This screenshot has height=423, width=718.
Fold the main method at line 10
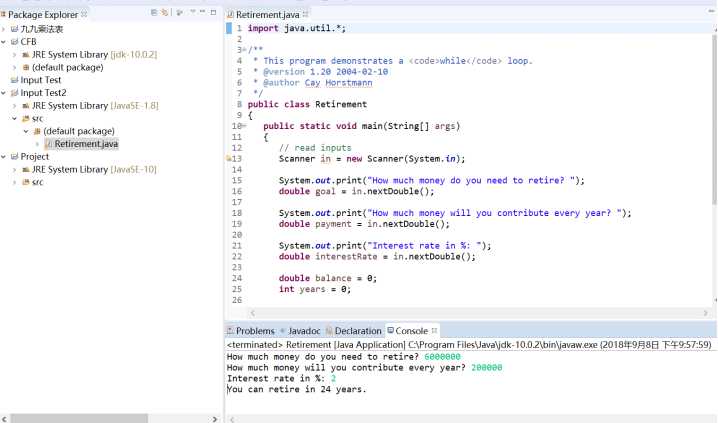pyautogui.click(x=245, y=126)
